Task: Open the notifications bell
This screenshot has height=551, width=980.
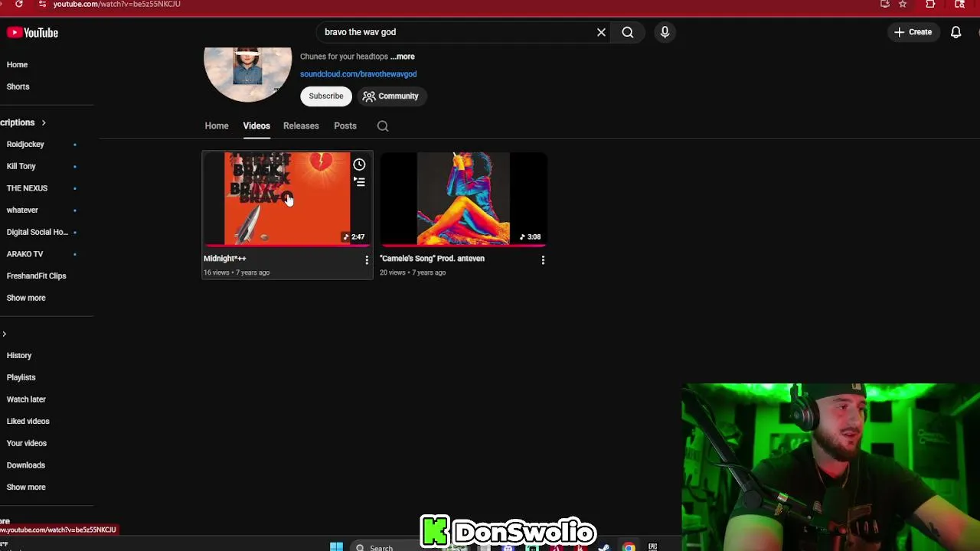Action: click(x=955, y=32)
